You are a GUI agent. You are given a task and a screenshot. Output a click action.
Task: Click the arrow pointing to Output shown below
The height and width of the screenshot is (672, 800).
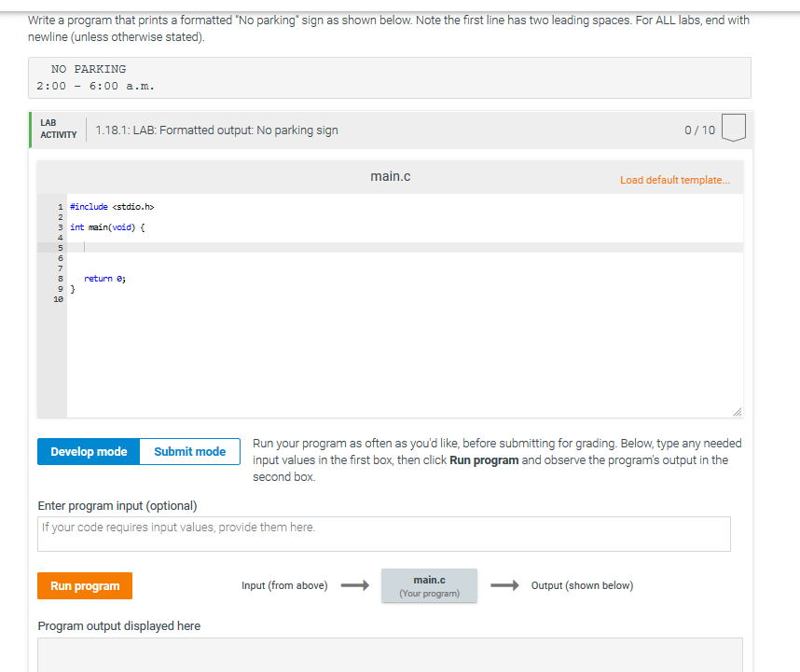click(x=503, y=585)
